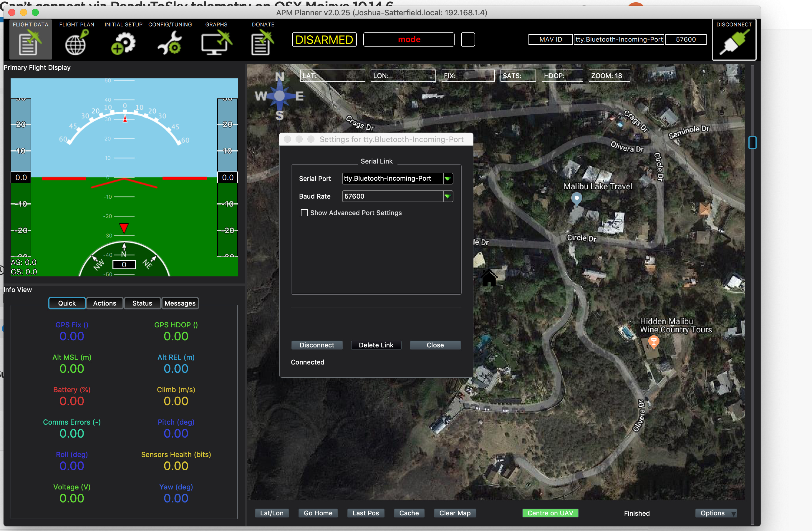Screen dimensions: 812x531
Task: Open toolbar baud rate 57600 selector
Action: pyautogui.click(x=686, y=39)
